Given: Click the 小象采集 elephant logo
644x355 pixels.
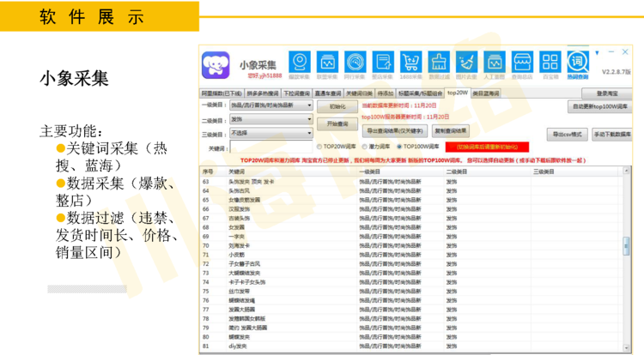Looking at the screenshot, I should coord(216,65).
